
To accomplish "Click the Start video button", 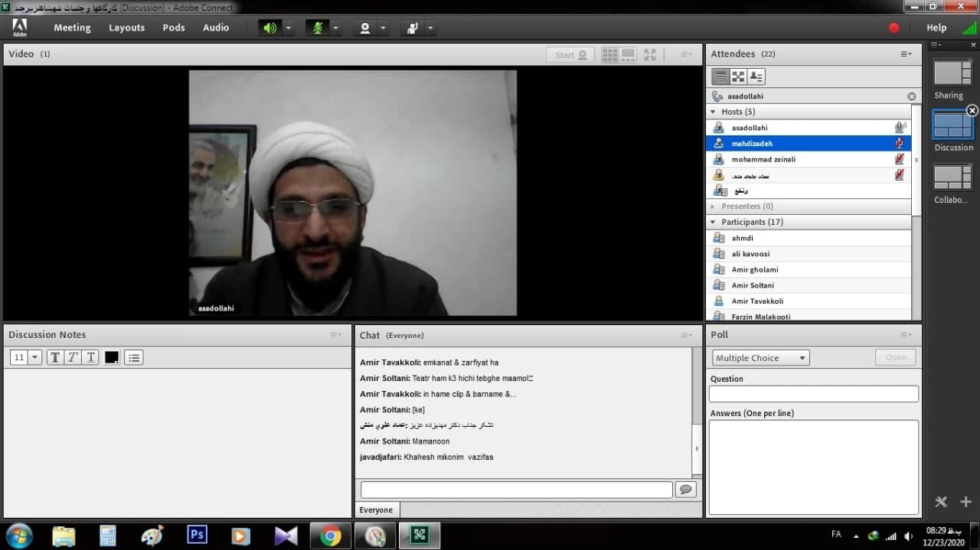I will tap(571, 54).
